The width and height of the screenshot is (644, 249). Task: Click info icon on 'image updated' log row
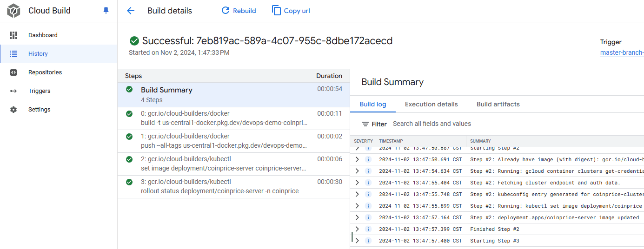[368, 217]
